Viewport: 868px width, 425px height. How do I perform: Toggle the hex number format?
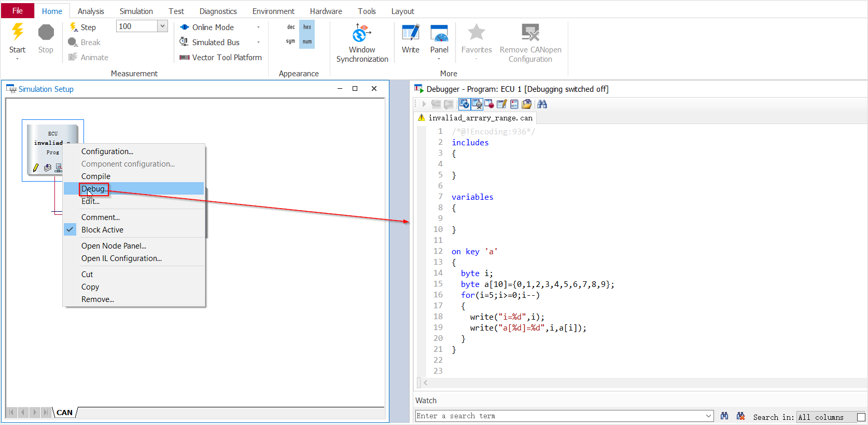(x=307, y=27)
